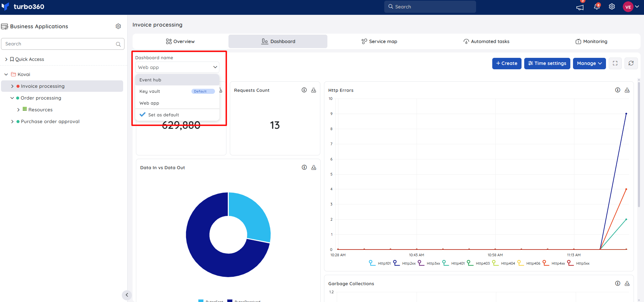Switch to the Dashboard tab
The height and width of the screenshot is (302, 644).
click(278, 41)
